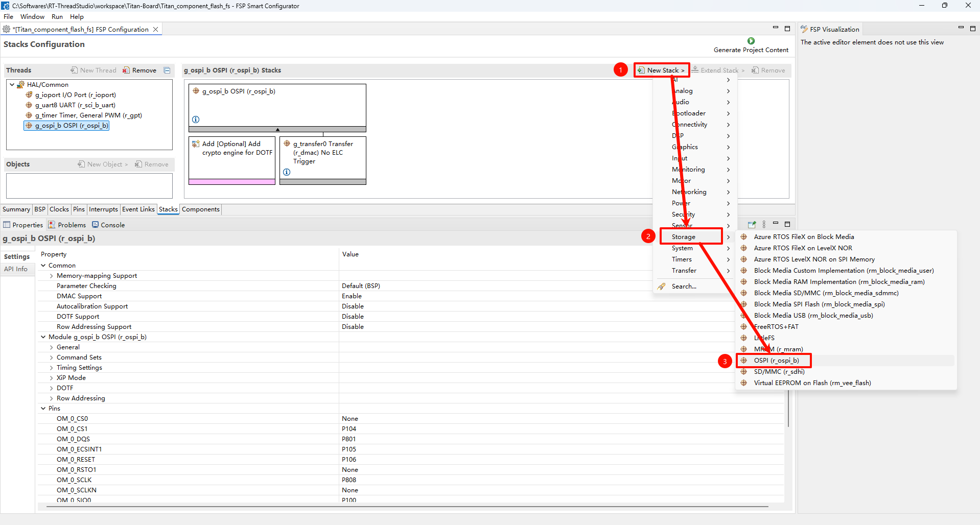
Task: Click info icon in g_ospi_b OSPI stack block
Action: 196,120
